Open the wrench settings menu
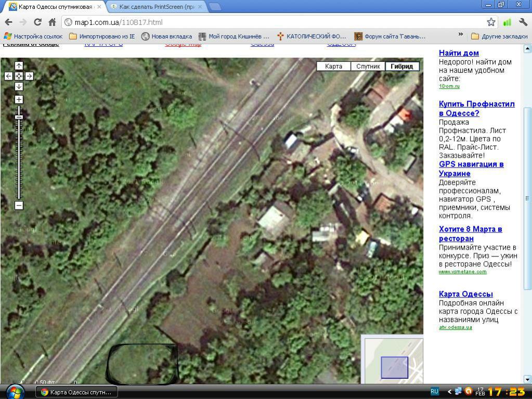The width and height of the screenshot is (532, 399). (x=523, y=22)
